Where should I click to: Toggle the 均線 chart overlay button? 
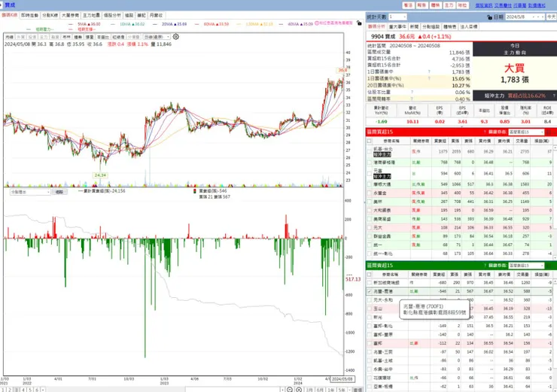(x=9, y=37)
